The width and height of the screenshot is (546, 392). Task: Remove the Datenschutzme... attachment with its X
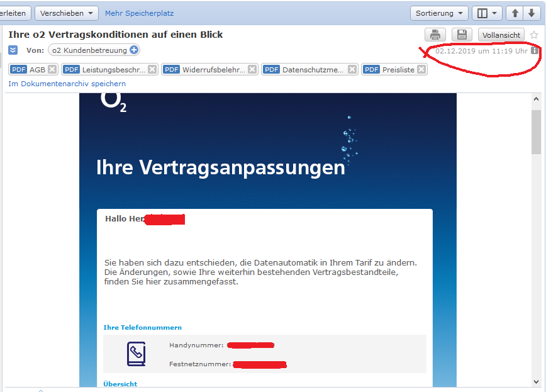click(352, 69)
